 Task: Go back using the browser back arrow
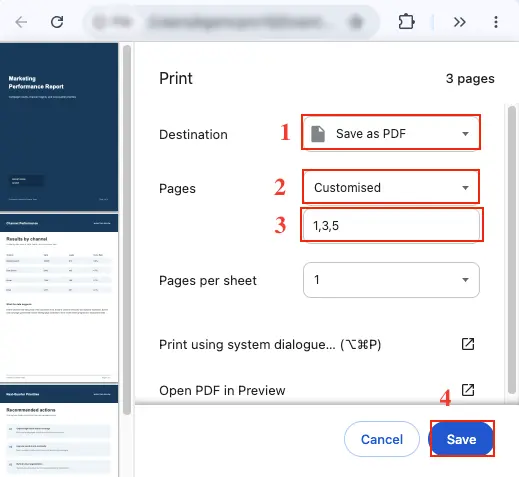point(21,22)
